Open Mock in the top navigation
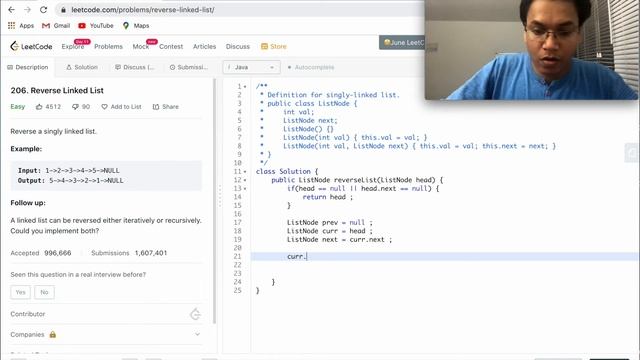This screenshot has height=360, width=640. (141, 46)
